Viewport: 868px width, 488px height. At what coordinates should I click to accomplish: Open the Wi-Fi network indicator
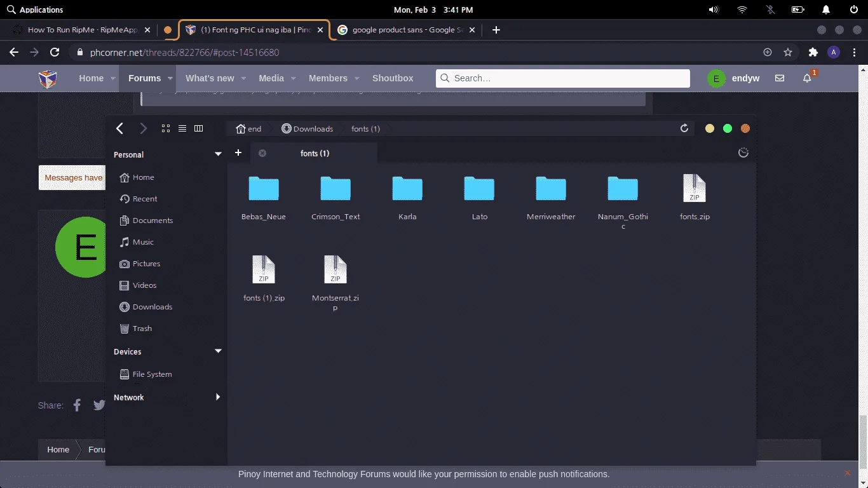click(x=742, y=10)
